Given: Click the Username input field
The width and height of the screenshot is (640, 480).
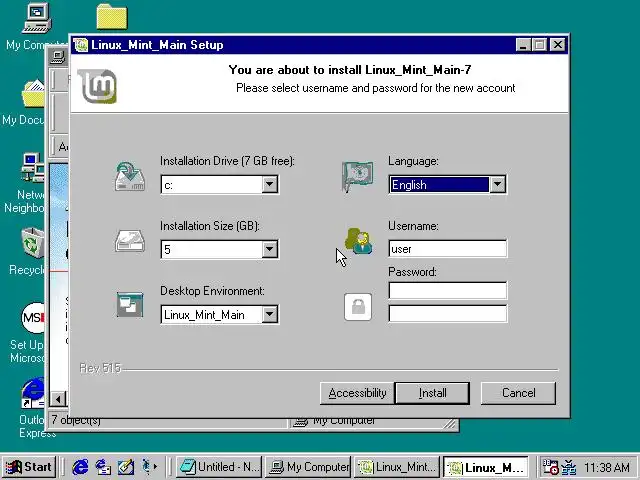Looking at the screenshot, I should tap(448, 249).
